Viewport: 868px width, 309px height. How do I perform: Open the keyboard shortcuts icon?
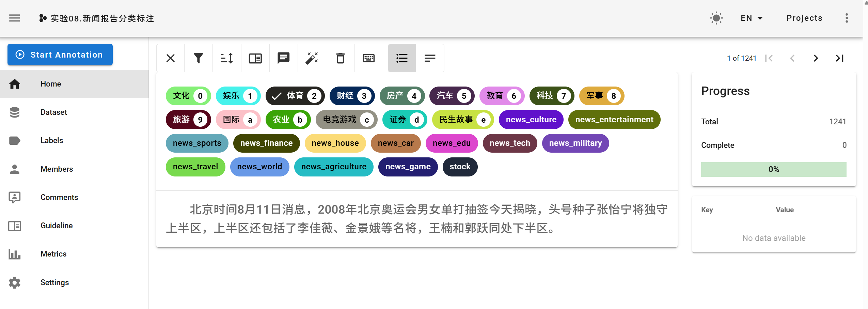(368, 58)
